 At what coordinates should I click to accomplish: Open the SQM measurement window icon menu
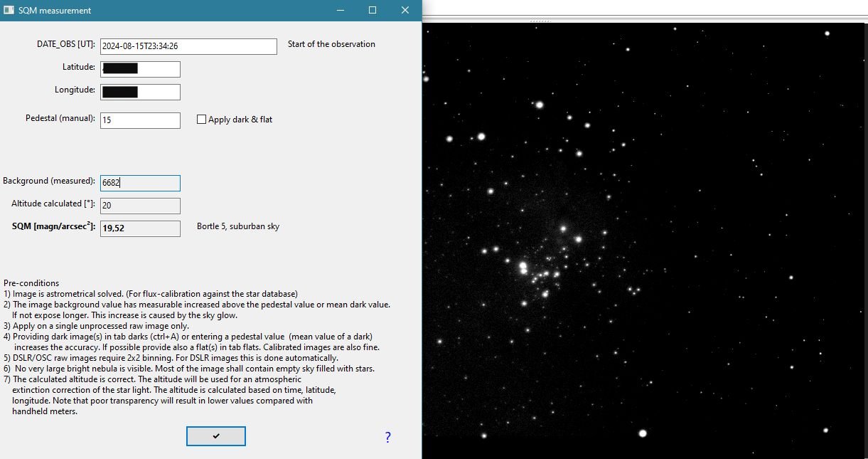point(9,11)
